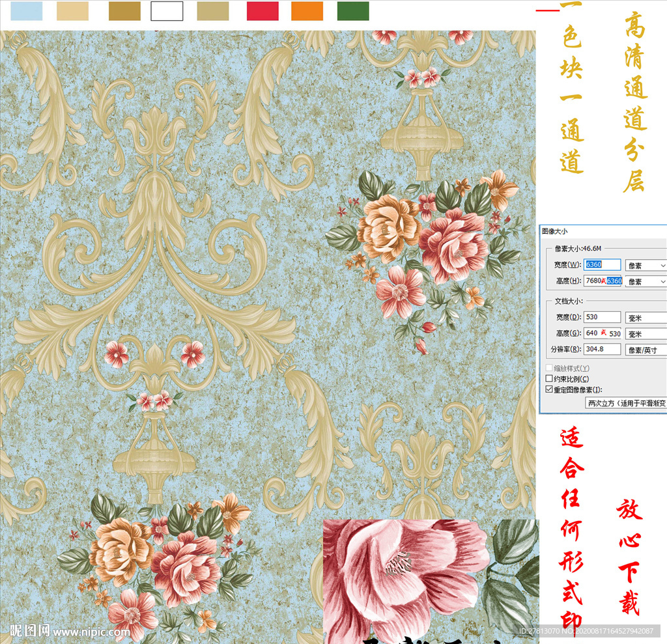Uncheck the 重定图像像素(I) checkbox
Image resolution: width=667 pixels, height=644 pixels.
pos(549,389)
